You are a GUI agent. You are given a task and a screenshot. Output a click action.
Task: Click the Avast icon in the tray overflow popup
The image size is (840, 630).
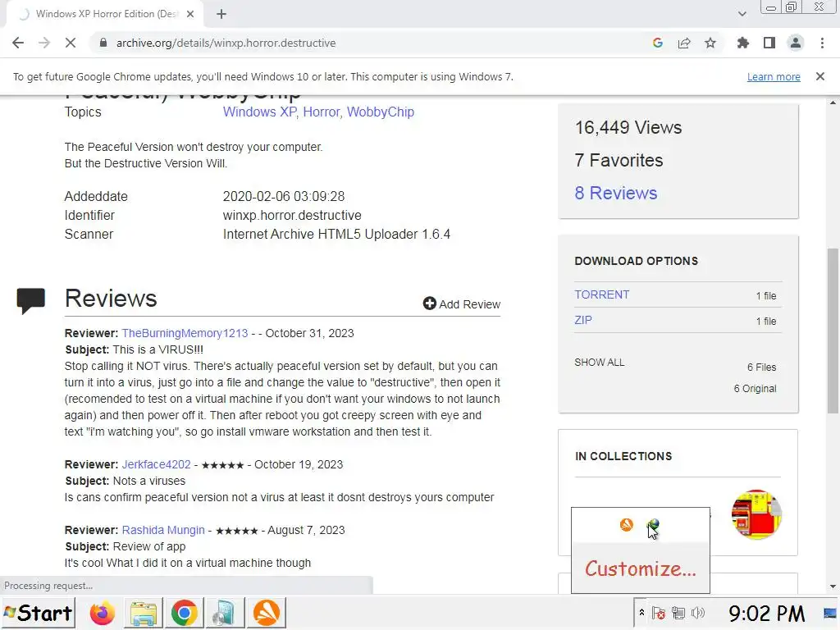point(626,524)
